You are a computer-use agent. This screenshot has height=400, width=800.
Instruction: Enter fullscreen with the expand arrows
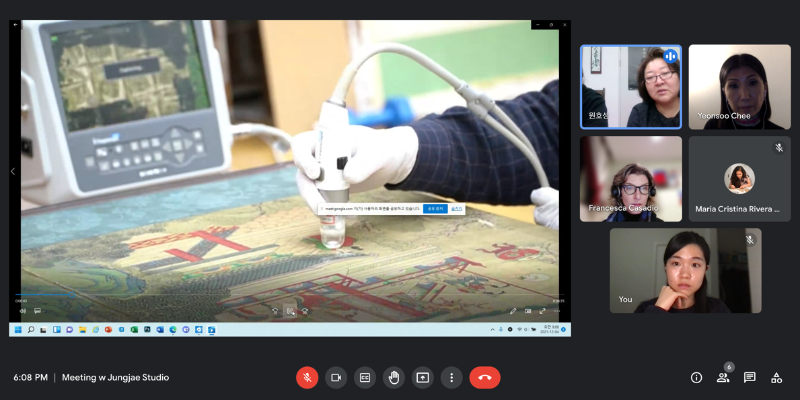(542, 311)
